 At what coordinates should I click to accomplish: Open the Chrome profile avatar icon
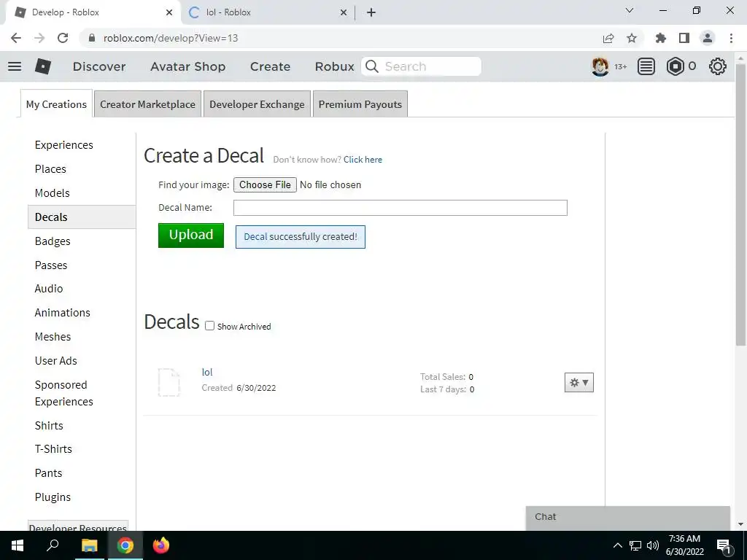point(708,38)
